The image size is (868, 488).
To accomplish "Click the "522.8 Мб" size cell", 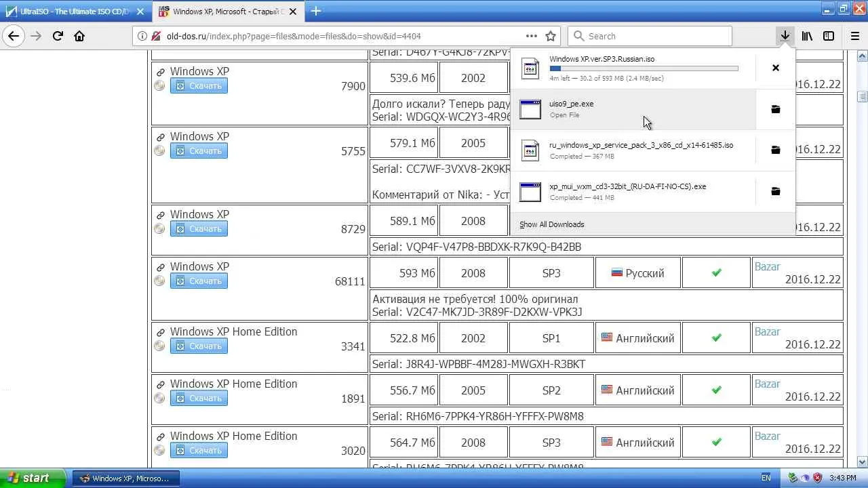I will (x=403, y=338).
